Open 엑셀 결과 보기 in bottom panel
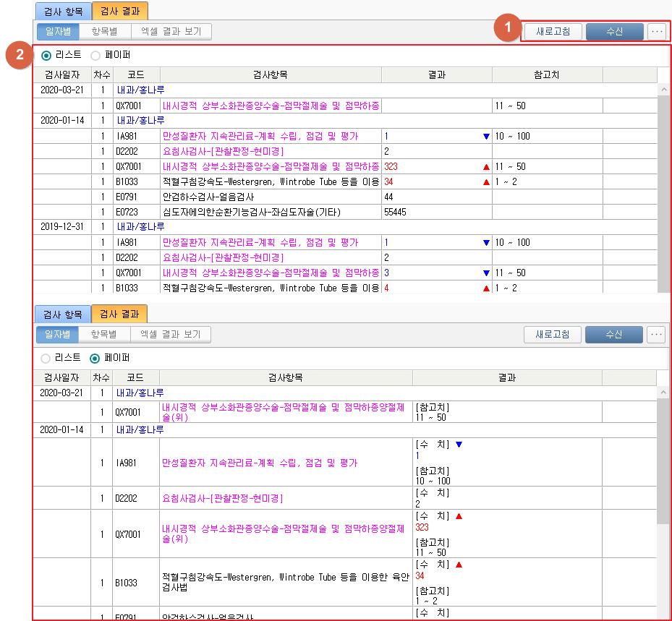672x621 pixels. coord(171,334)
